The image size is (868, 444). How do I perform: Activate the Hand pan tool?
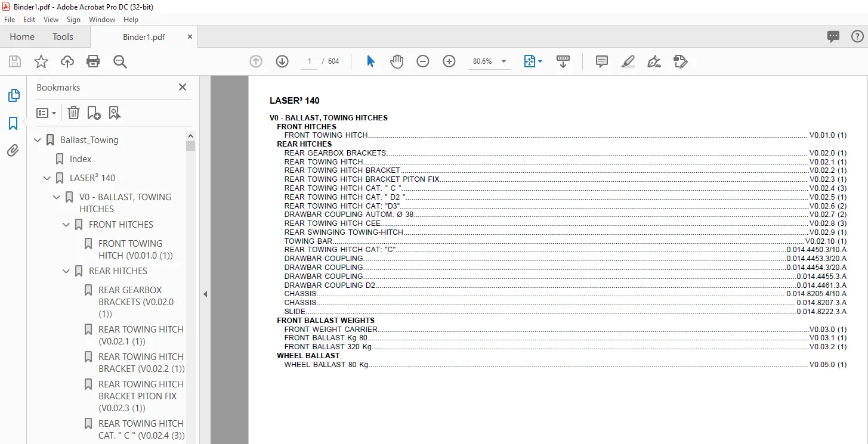coord(397,61)
